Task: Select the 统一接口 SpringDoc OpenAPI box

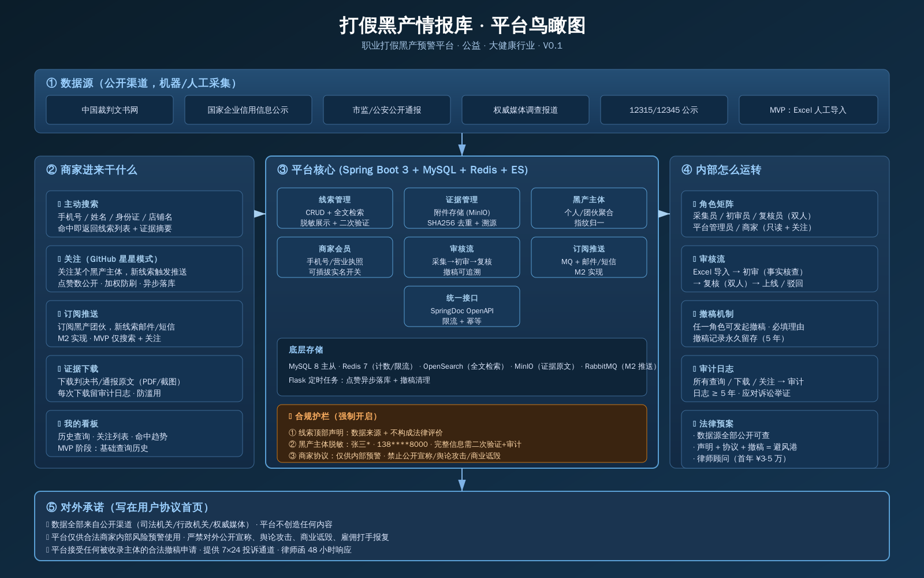Action: coord(462,306)
